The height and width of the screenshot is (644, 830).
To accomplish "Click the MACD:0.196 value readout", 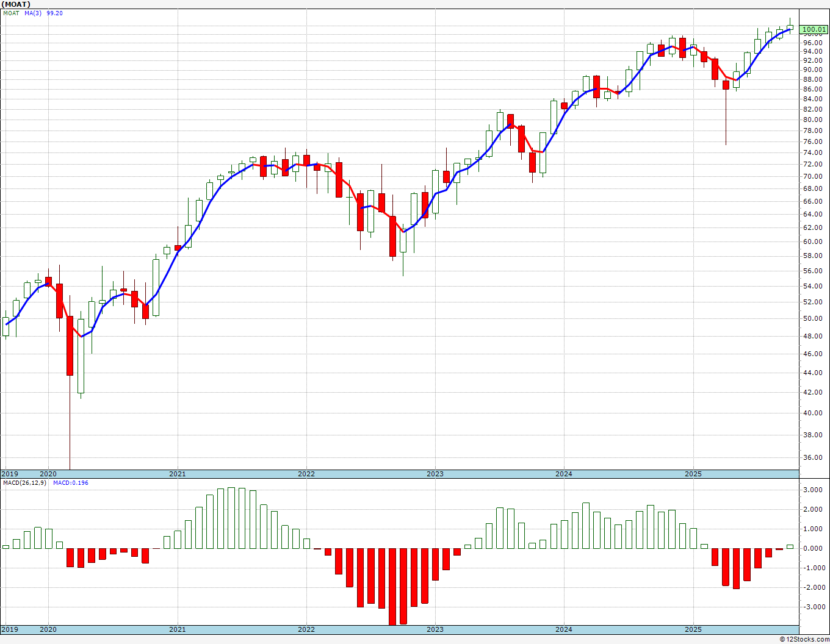I will (71, 482).
